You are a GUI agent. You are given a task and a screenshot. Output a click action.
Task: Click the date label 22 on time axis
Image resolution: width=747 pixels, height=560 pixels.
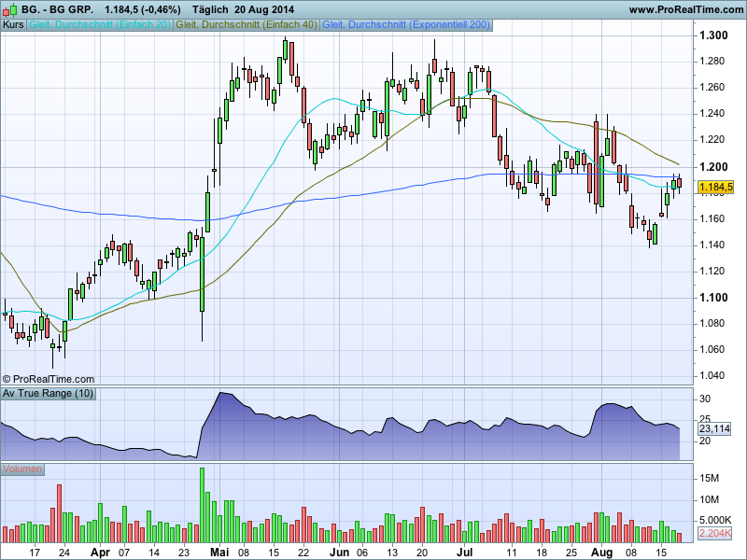point(303,553)
